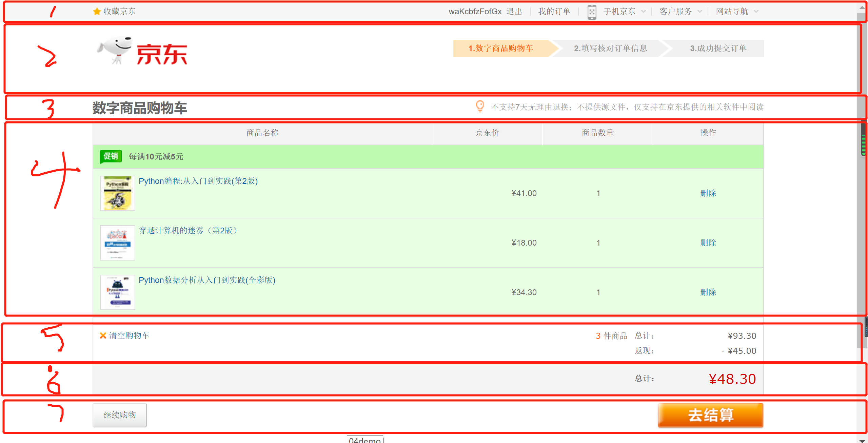Viewport: 868px width, 443px height.
Task: Open the 穿越计算机的迷雾 book cover thumbnail
Action: coord(118,243)
